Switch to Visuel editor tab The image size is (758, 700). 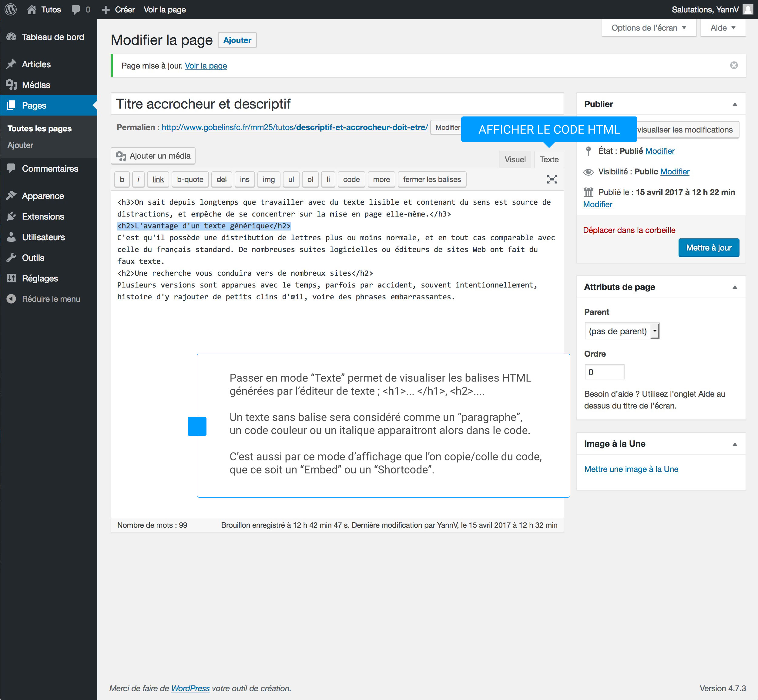(x=515, y=160)
